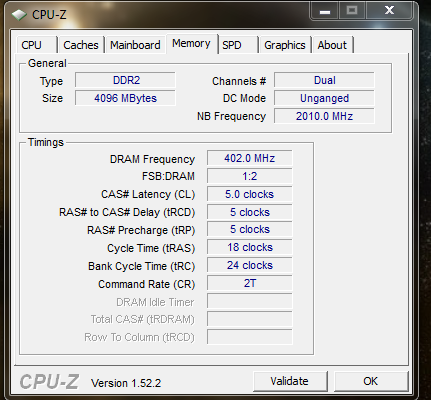Image resolution: width=431 pixels, height=400 pixels.
Task: Click the Version 1.52.2 text
Action: pos(126,383)
